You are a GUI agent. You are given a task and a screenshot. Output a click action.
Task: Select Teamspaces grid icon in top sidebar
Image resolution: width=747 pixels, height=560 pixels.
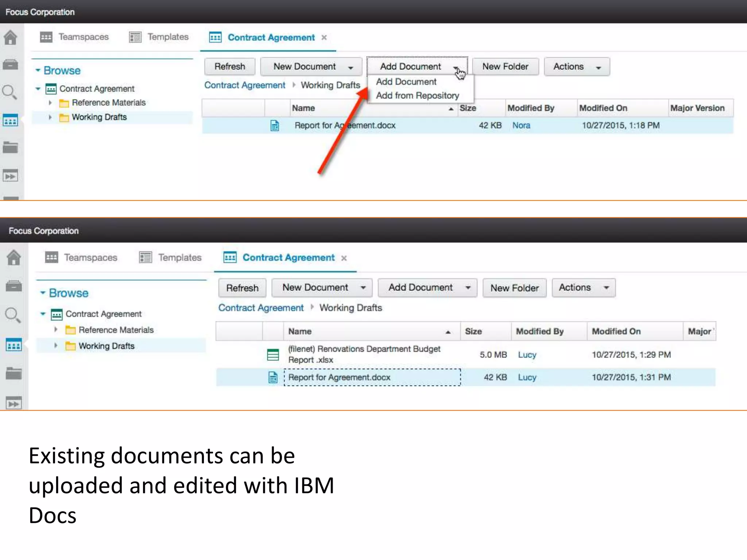point(10,120)
